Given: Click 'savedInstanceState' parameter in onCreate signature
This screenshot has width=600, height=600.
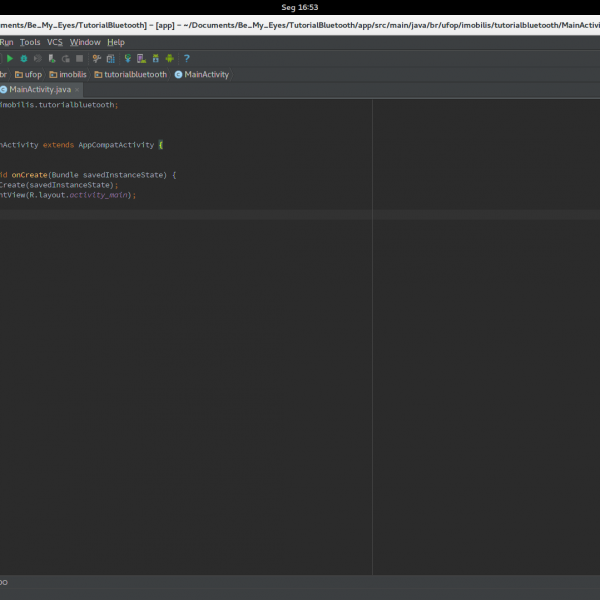Looking at the screenshot, I should coord(123,175).
